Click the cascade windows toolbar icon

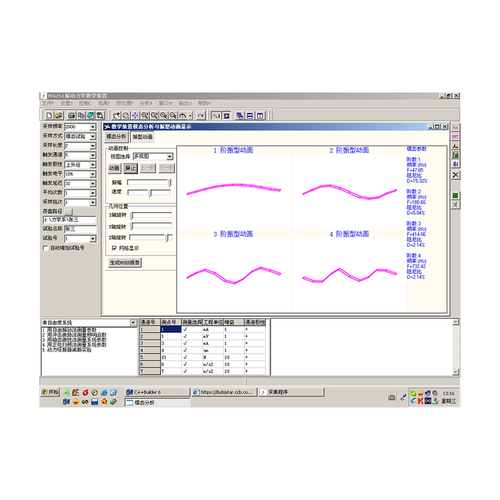tap(239, 115)
